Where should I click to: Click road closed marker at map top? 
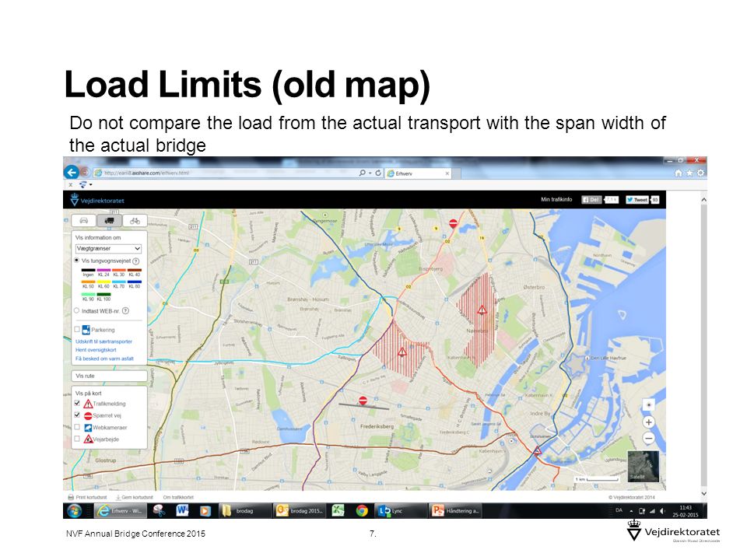pyautogui.click(x=453, y=223)
